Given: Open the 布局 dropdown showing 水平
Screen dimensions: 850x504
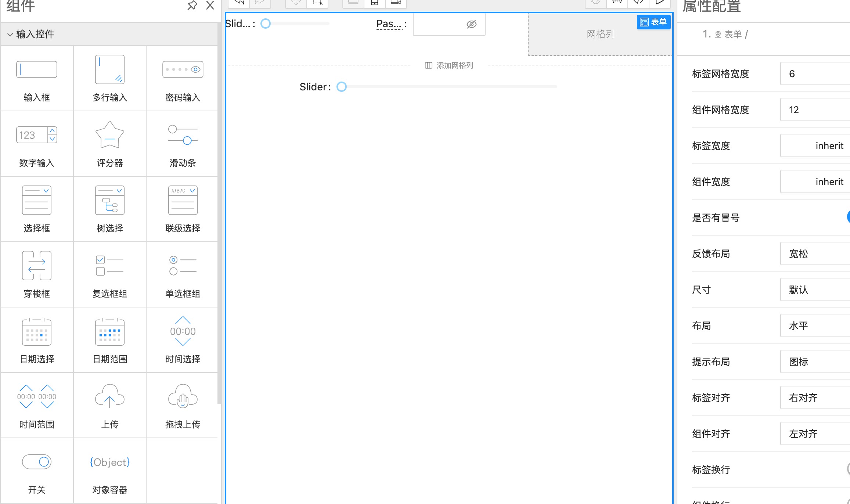Looking at the screenshot, I should tap(815, 326).
